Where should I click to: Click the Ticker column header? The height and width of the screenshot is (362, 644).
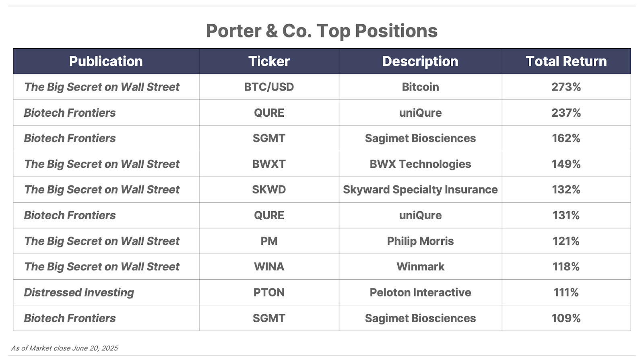(x=269, y=61)
